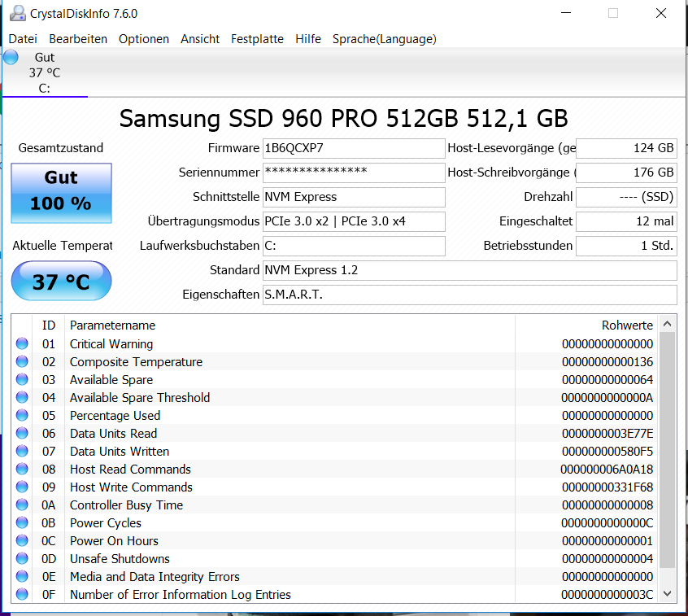Click the Available Spare row's status orb
The image size is (688, 616).
[22, 379]
